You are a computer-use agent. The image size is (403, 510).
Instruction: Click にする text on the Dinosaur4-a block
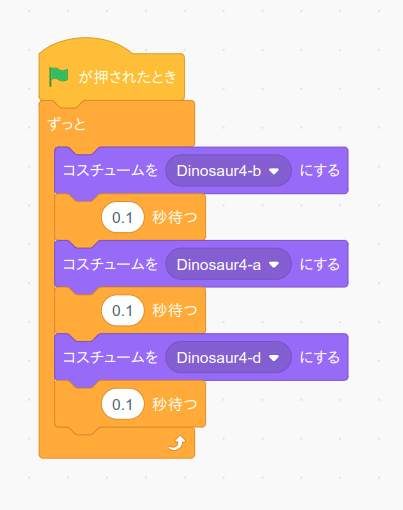pos(320,264)
